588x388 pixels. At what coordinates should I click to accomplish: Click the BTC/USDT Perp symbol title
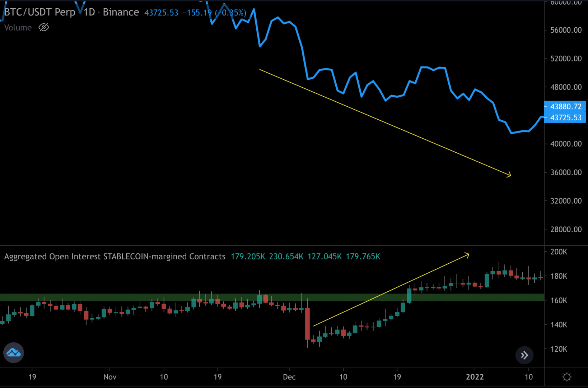pyautogui.click(x=40, y=12)
